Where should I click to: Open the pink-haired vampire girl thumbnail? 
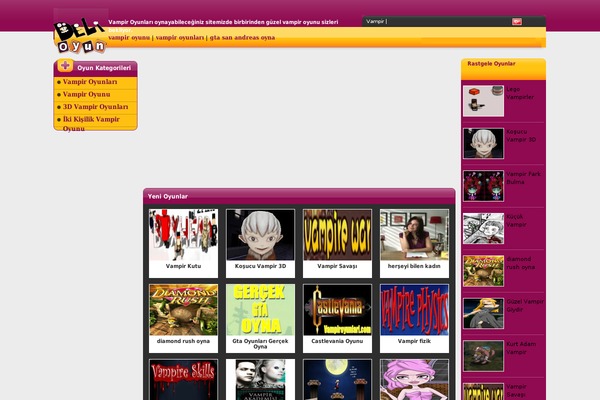[x=414, y=380]
